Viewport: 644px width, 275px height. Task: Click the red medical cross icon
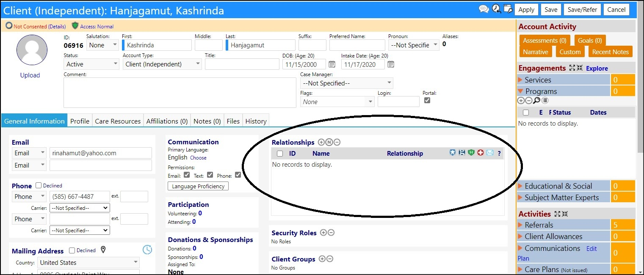click(481, 153)
